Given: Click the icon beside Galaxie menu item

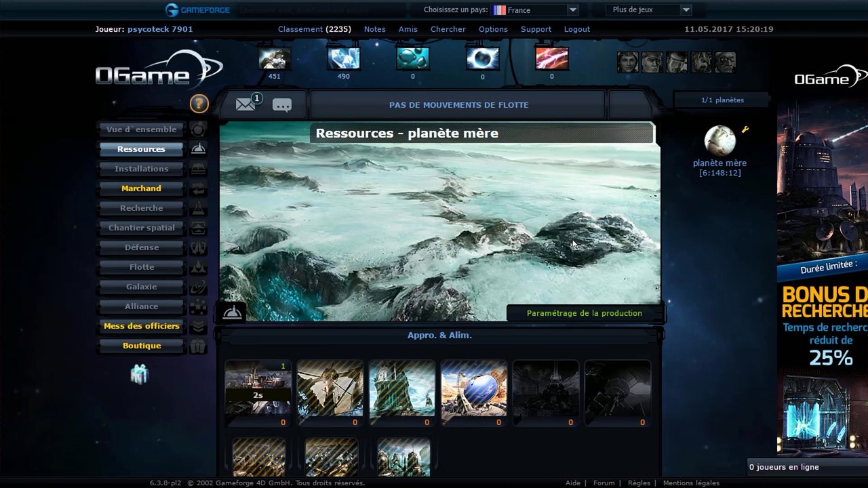Looking at the screenshot, I should (x=198, y=287).
